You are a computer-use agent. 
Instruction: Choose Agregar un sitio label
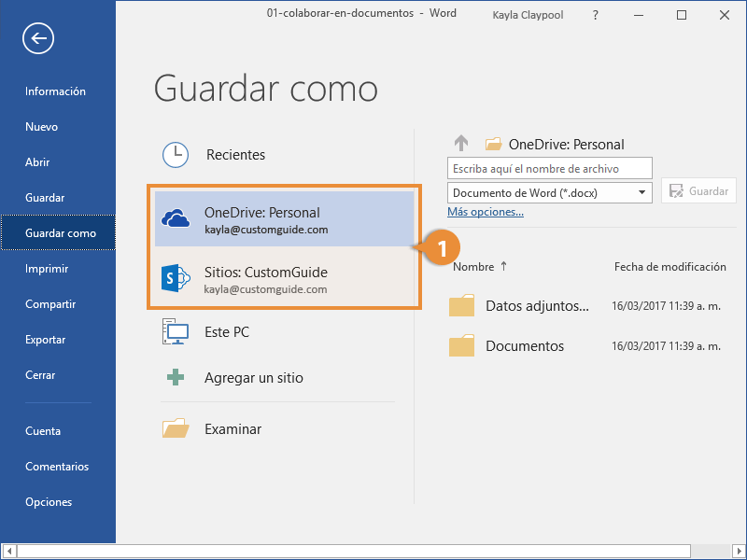254,378
